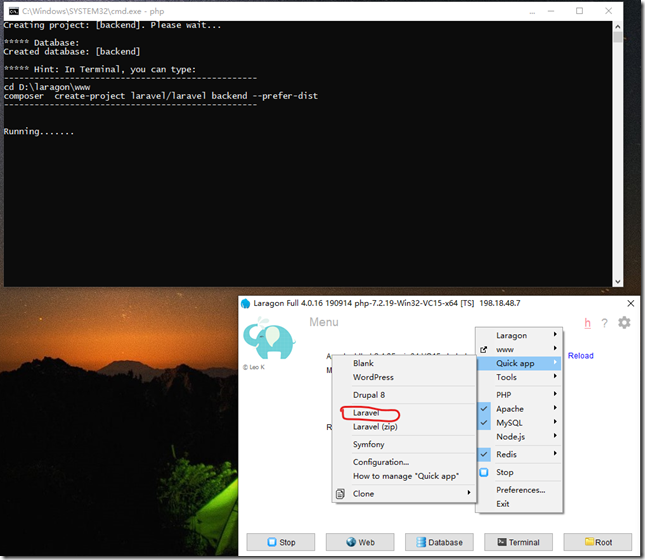
Task: Toggle the Apache checkmark in menu
Action: point(484,409)
